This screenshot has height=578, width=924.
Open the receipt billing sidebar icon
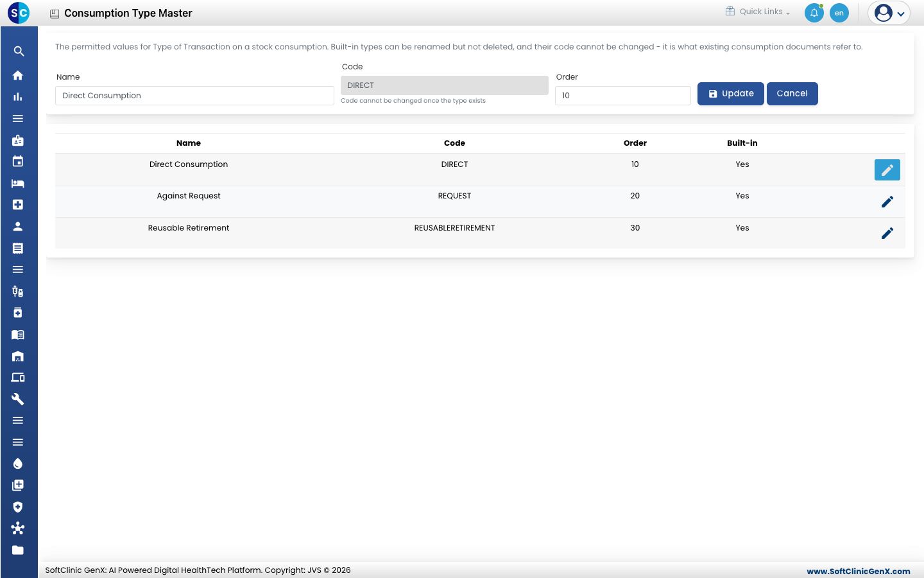pyautogui.click(x=18, y=248)
